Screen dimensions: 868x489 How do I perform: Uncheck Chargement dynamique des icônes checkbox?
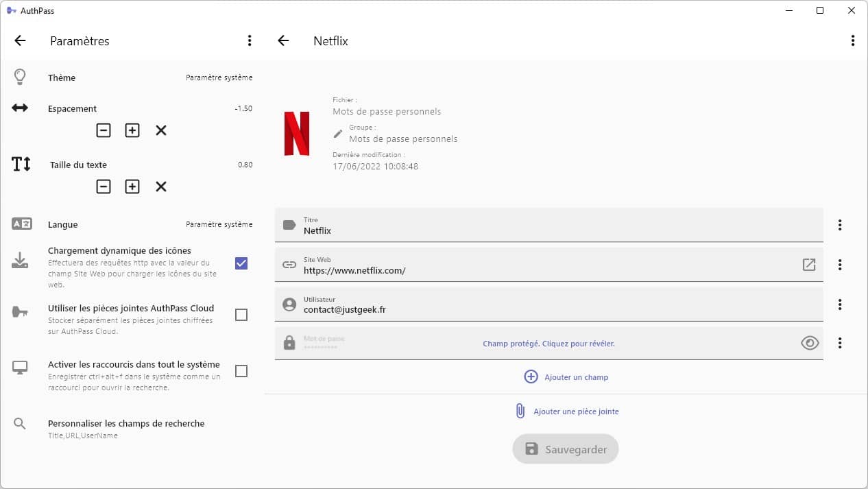241,263
